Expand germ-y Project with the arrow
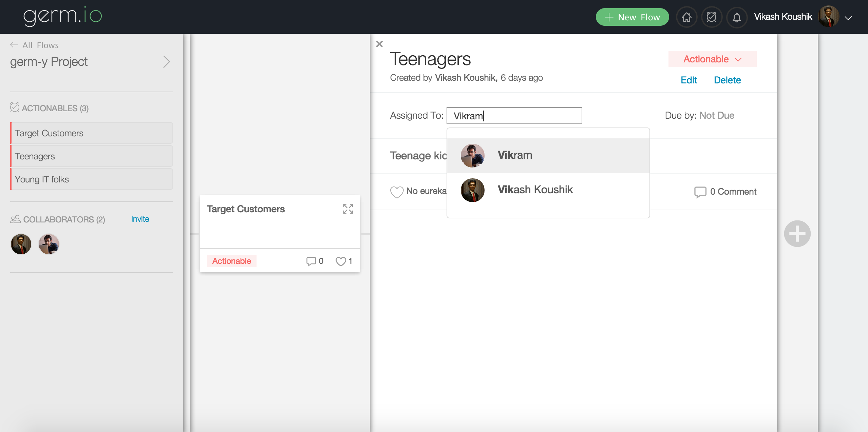The width and height of the screenshot is (868, 432). (166, 62)
